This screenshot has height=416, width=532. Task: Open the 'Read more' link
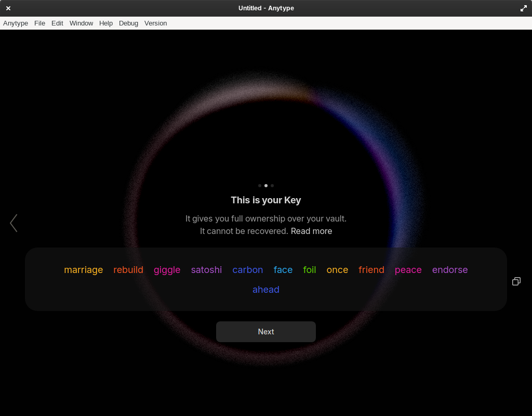pos(311,231)
